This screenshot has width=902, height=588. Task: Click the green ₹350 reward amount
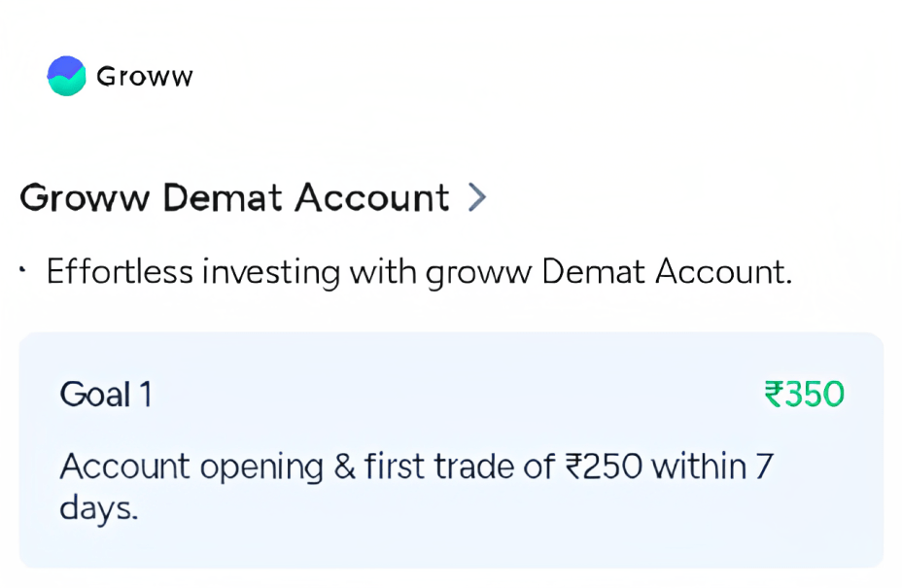tap(805, 395)
